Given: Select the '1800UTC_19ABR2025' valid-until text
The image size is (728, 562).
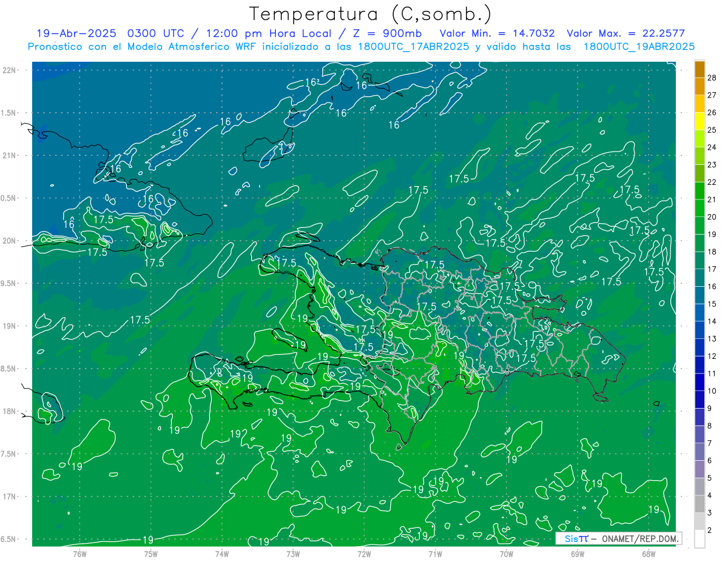Looking at the screenshot, I should [x=639, y=47].
